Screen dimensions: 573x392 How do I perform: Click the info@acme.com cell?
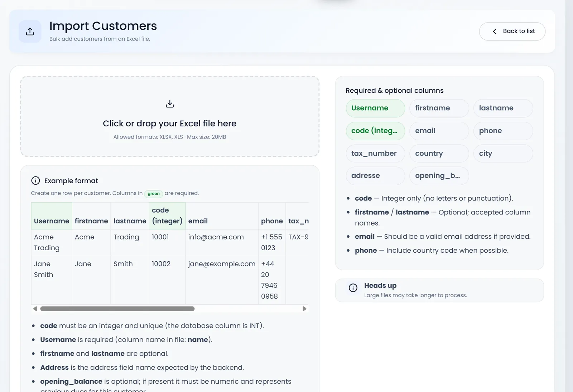point(222,243)
